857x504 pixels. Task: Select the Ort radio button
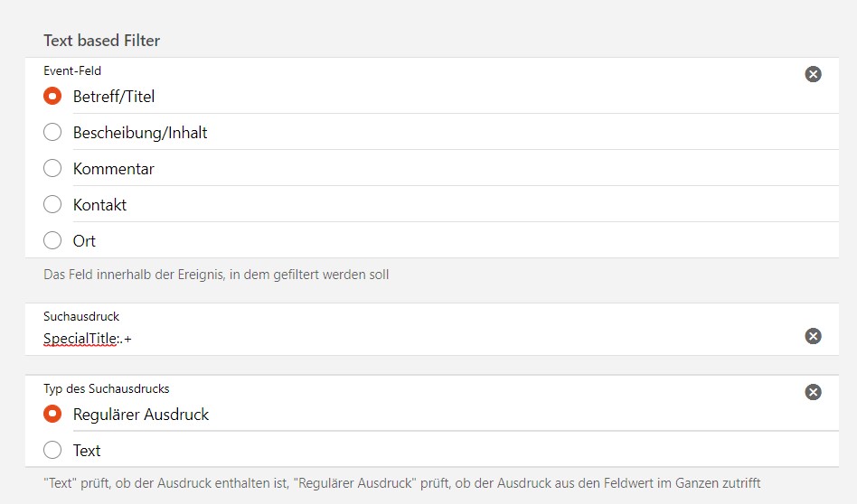[52, 240]
